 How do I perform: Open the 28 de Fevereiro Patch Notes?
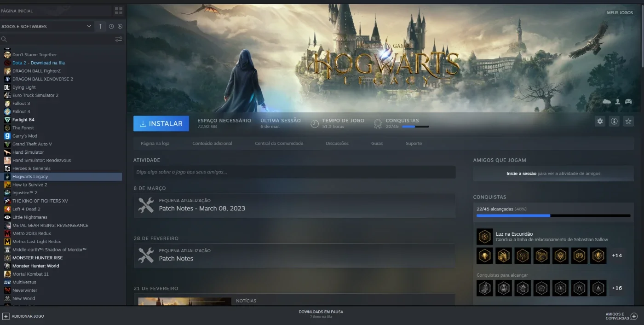click(x=176, y=259)
